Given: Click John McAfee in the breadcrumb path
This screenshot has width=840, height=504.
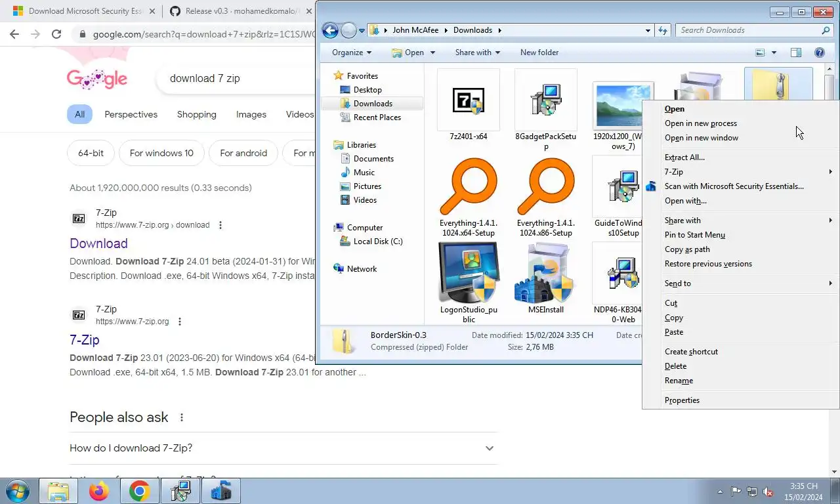Looking at the screenshot, I should [x=415, y=30].
